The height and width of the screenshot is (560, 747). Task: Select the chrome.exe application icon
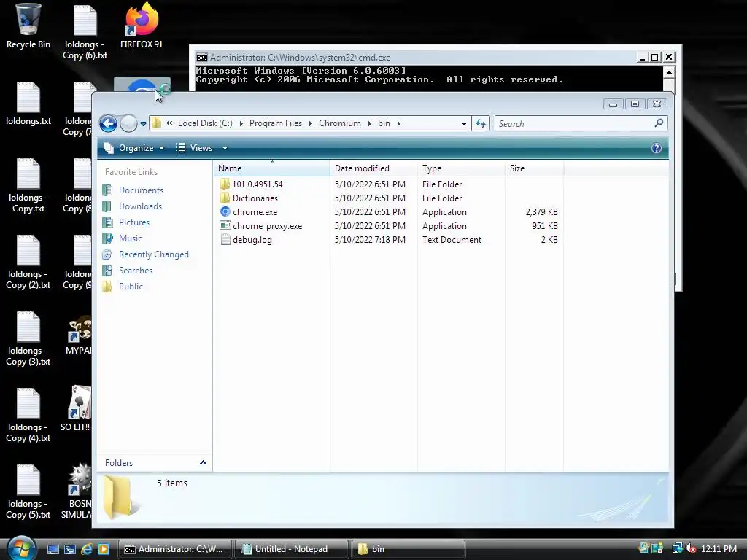point(225,211)
